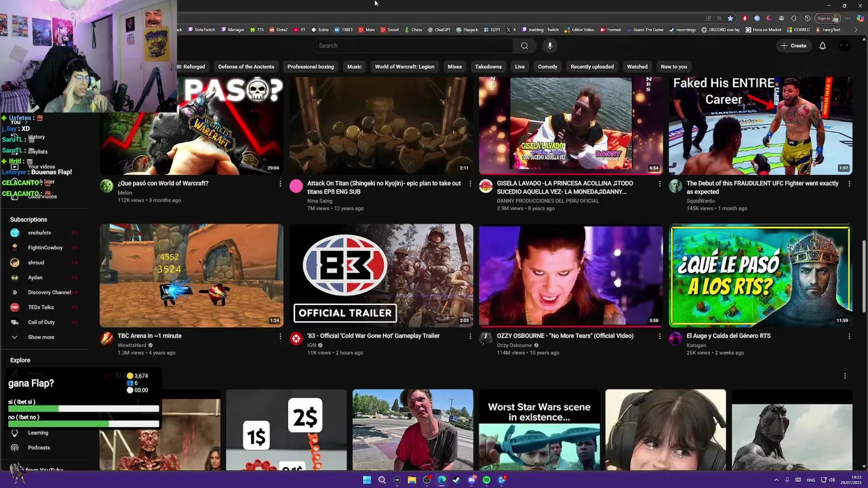Open the 'Guess The Game' bookmark

point(644,30)
